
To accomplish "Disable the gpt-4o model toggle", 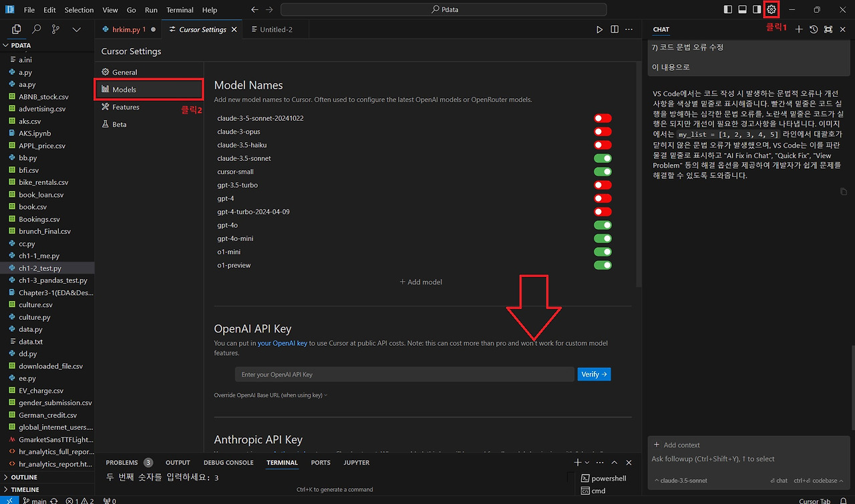I will (x=603, y=225).
